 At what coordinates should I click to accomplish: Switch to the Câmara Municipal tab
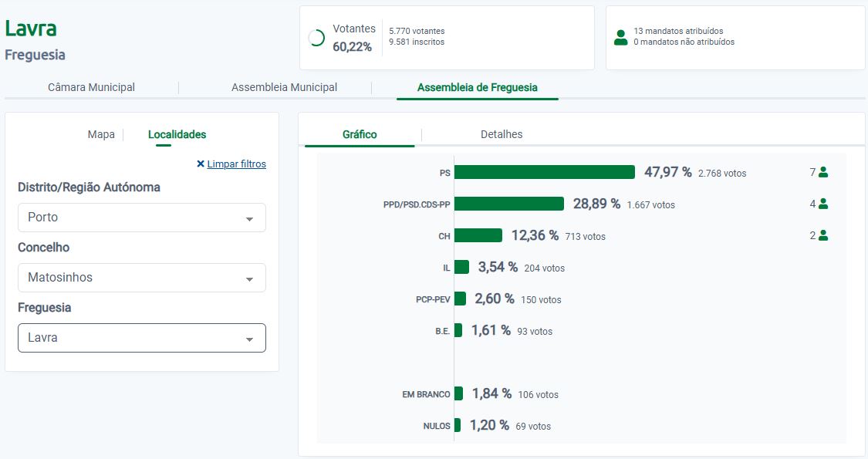click(x=91, y=88)
